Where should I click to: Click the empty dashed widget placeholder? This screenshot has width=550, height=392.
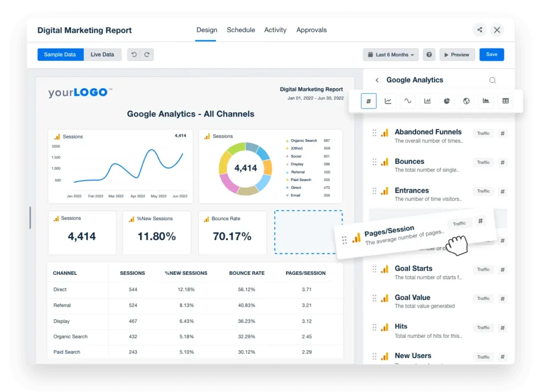click(308, 231)
